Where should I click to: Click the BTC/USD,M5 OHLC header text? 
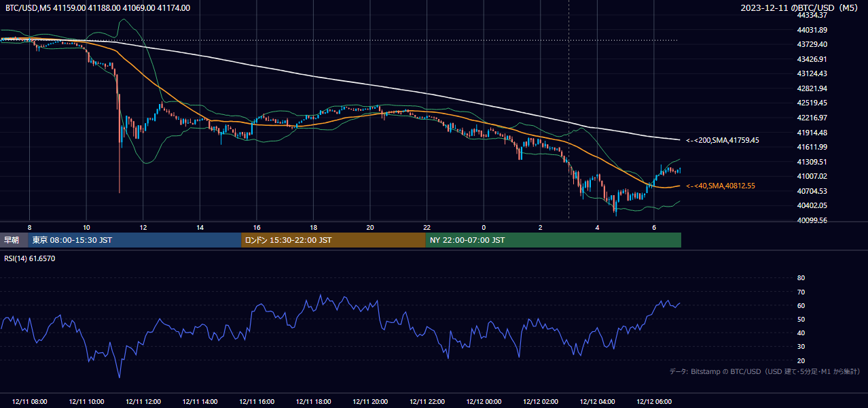(98, 8)
